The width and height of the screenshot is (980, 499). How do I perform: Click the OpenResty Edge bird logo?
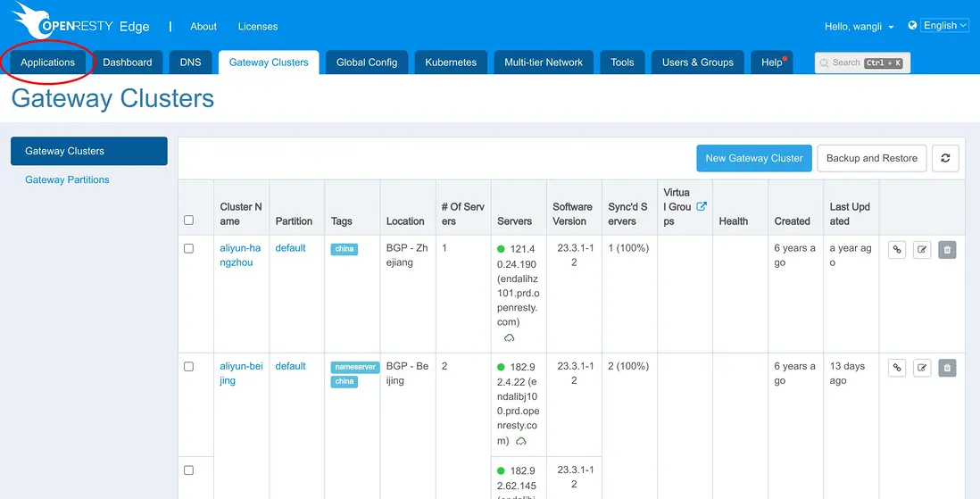click(32, 21)
